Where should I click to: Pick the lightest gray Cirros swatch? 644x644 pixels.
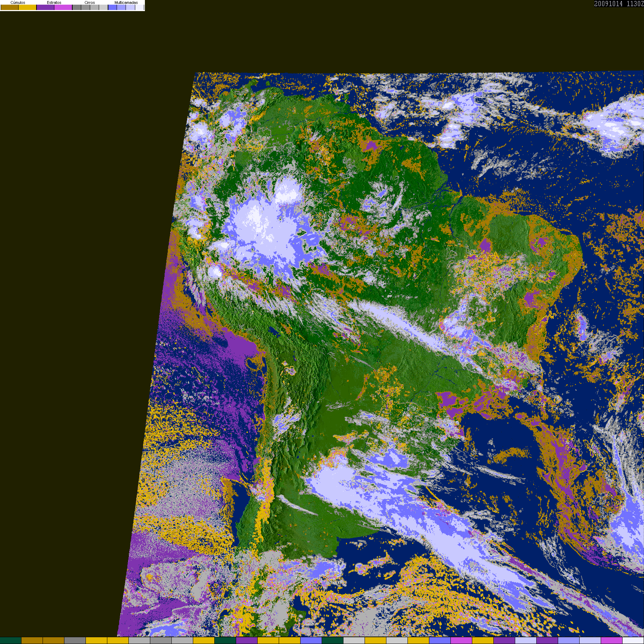tap(103, 7)
